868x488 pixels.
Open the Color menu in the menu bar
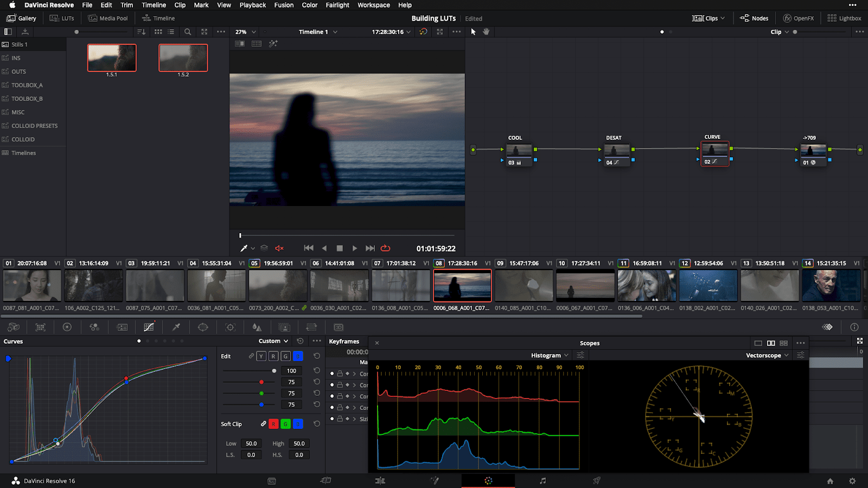[309, 5]
